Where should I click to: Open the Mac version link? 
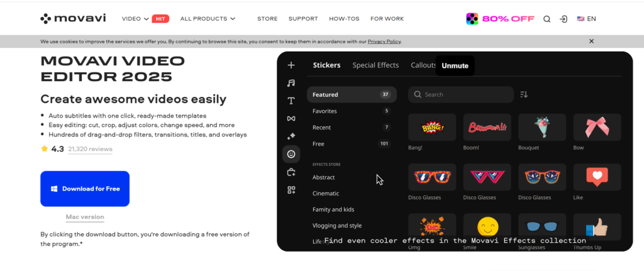85,217
